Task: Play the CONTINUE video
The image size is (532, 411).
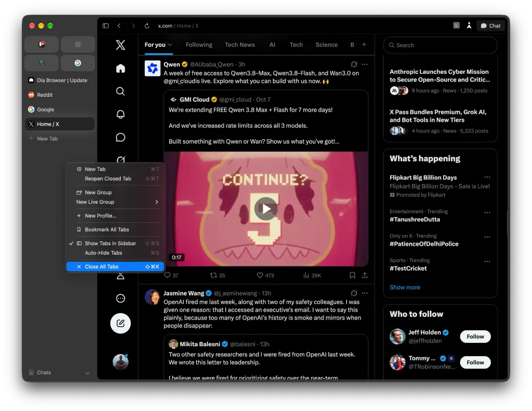Action: [266, 208]
